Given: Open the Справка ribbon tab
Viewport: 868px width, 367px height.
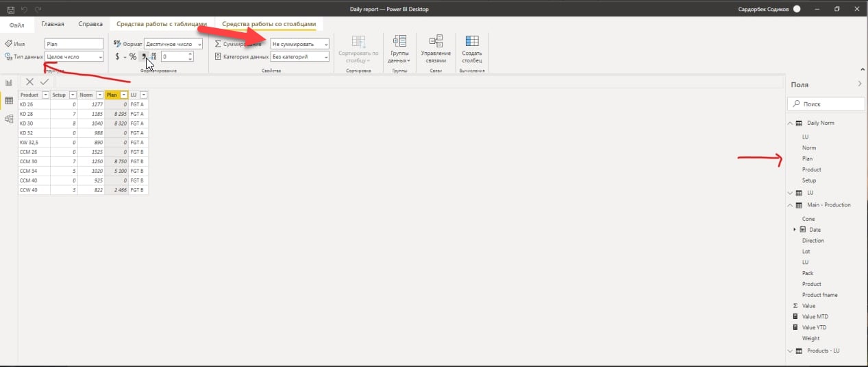Looking at the screenshot, I should click(90, 24).
